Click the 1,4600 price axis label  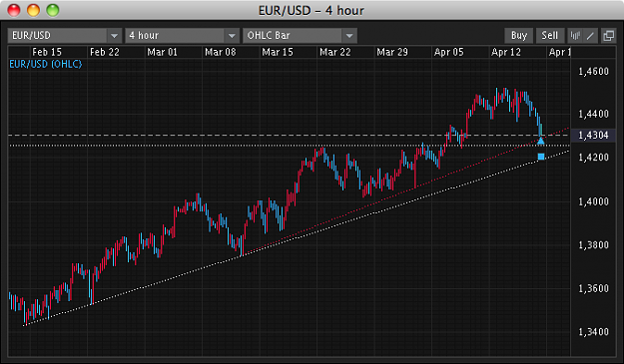pos(593,72)
